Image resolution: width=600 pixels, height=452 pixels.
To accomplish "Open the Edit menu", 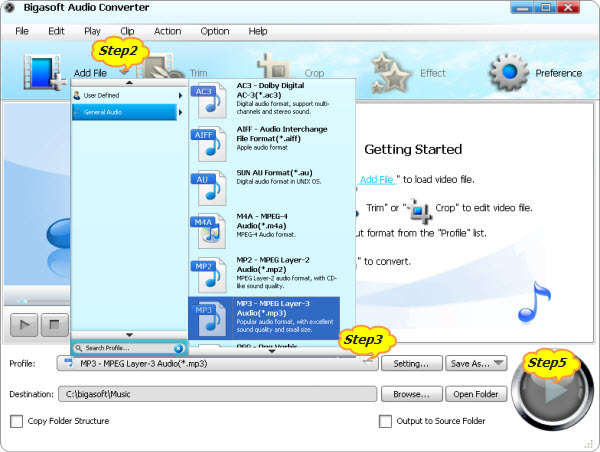I will coord(56,31).
